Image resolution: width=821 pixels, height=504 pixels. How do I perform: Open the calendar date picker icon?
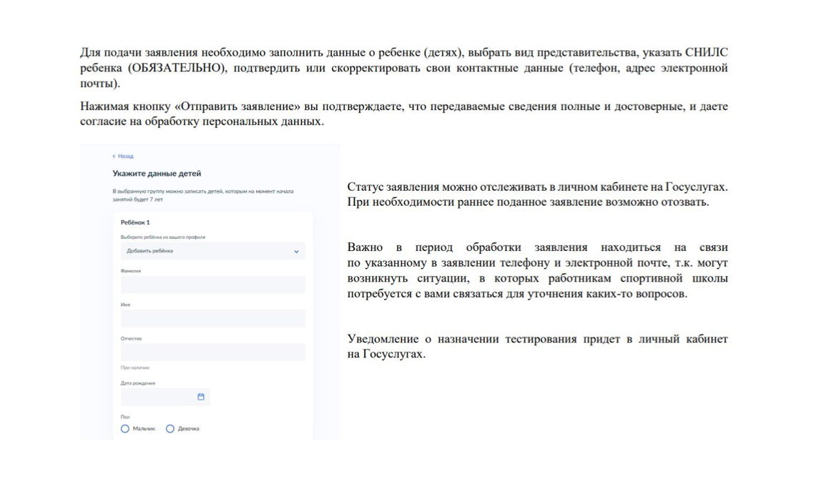click(x=201, y=397)
